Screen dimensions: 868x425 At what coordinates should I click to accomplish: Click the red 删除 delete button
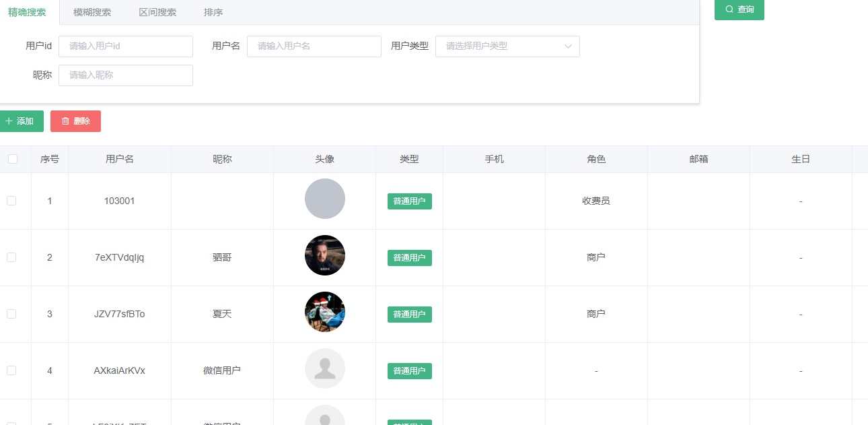(75, 121)
